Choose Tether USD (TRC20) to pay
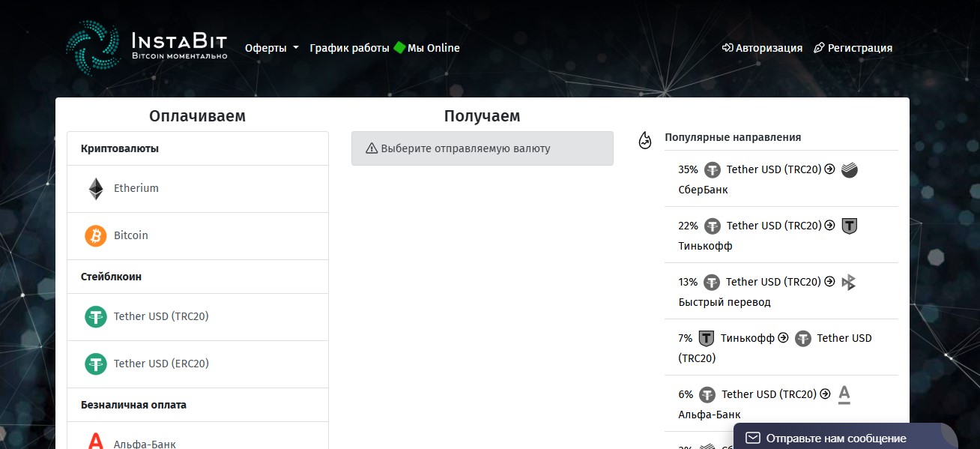 198,317
